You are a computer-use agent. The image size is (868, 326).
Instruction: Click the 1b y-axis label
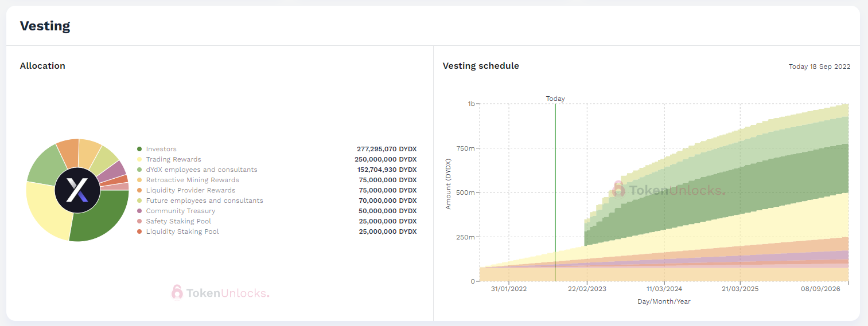(471, 104)
